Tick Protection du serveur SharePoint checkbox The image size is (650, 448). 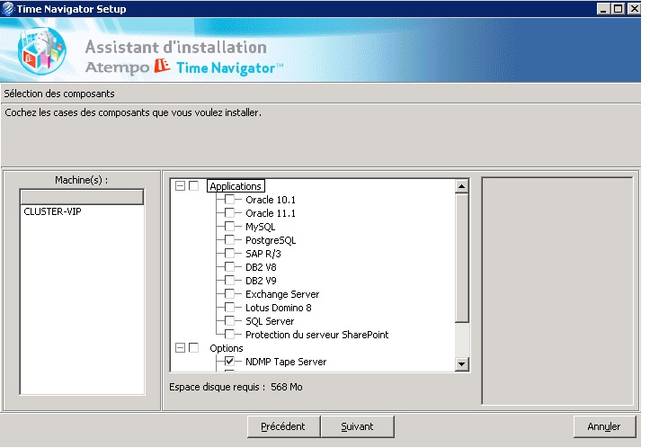click(230, 334)
